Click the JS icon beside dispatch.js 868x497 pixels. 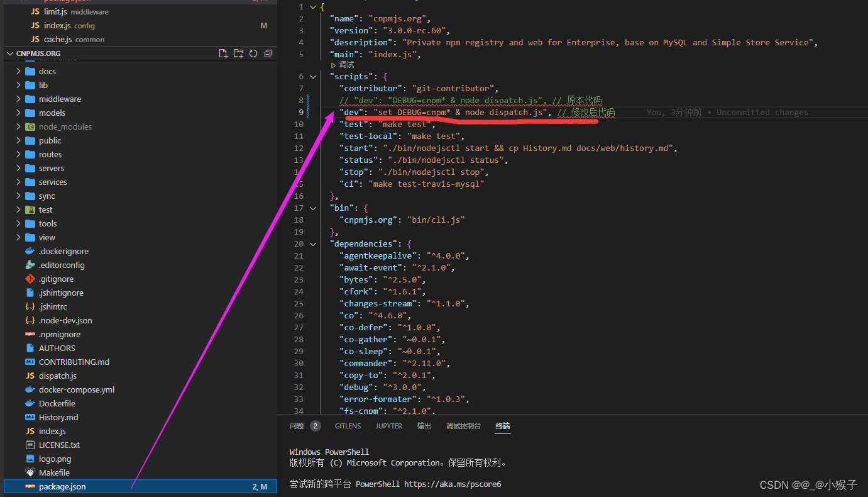(30, 376)
